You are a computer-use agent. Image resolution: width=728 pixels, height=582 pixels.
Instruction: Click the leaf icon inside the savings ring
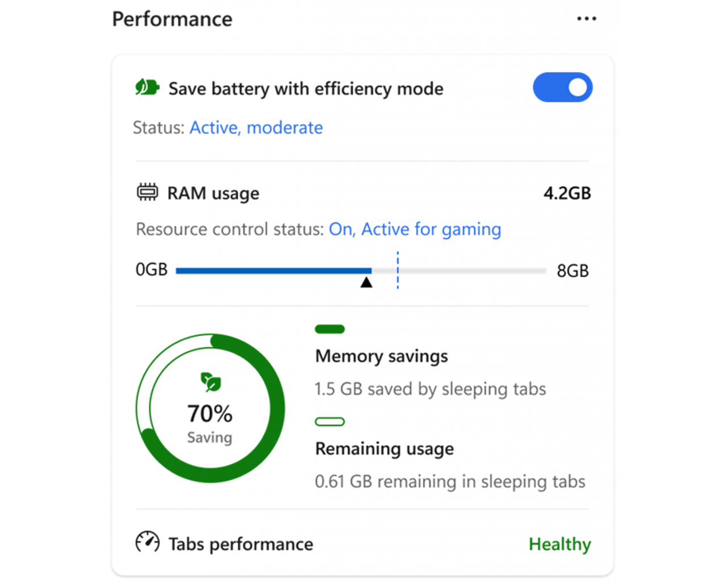[x=209, y=381]
